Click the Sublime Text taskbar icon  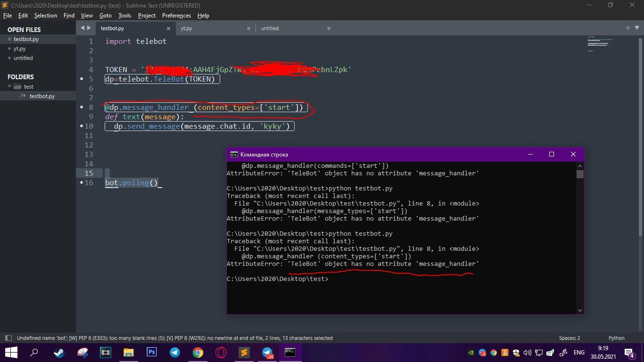click(244, 352)
